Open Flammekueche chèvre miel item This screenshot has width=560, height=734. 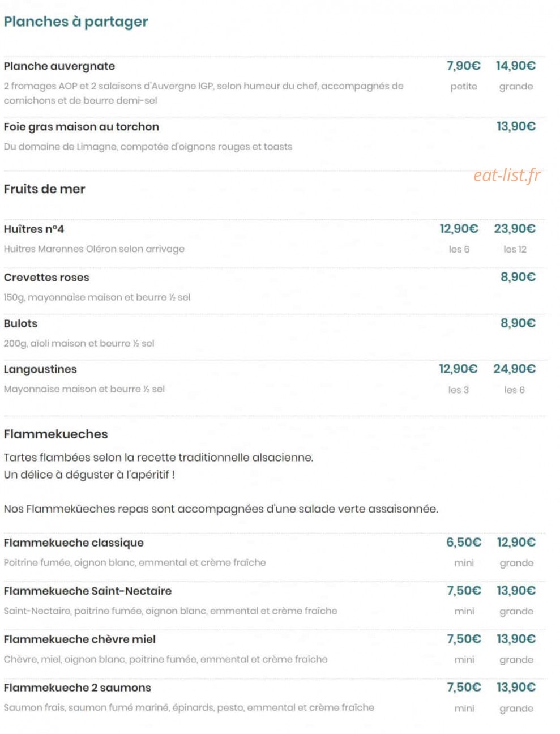(x=80, y=639)
